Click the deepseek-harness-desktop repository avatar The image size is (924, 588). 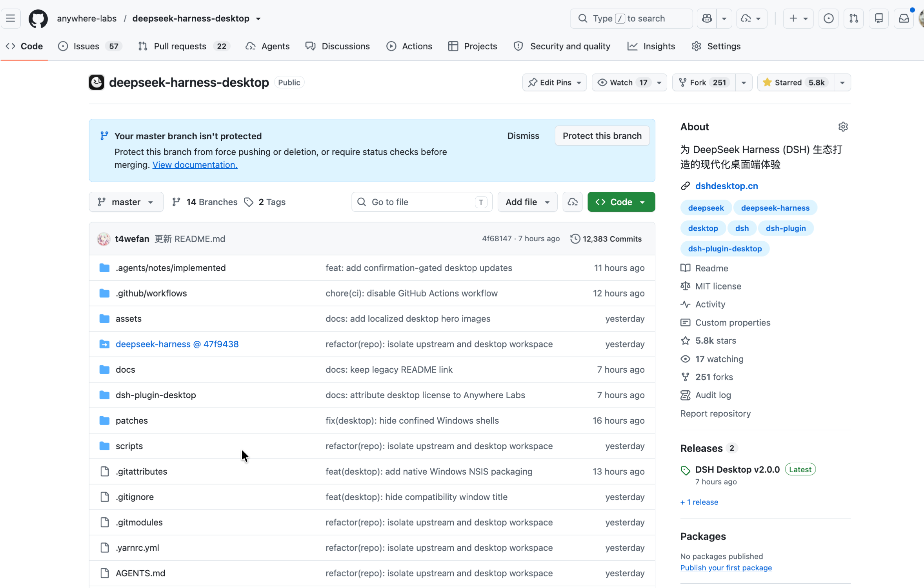click(x=96, y=82)
